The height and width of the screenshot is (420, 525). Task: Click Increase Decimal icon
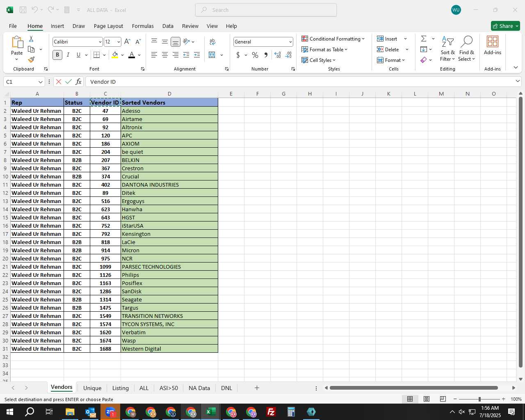(278, 55)
